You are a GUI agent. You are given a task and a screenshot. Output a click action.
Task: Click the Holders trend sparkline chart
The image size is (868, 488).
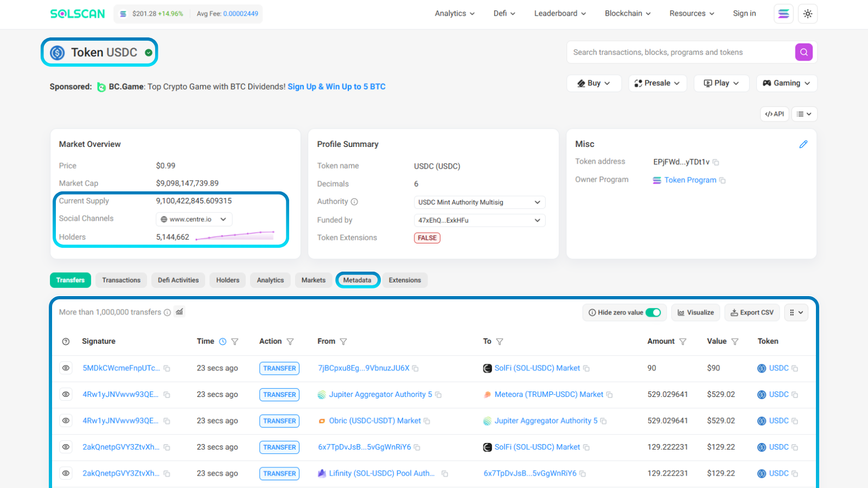tap(235, 235)
